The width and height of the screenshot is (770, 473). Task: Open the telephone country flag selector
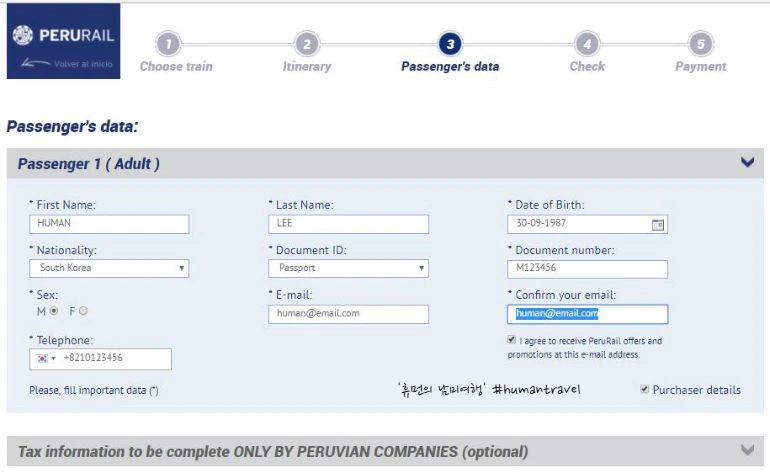[46, 359]
